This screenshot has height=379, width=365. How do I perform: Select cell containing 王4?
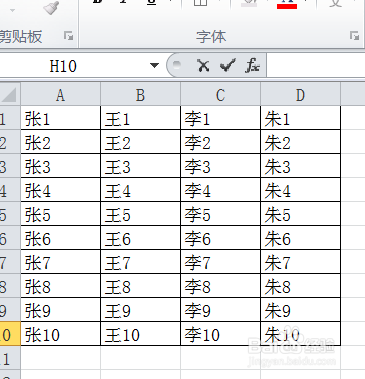coord(140,190)
